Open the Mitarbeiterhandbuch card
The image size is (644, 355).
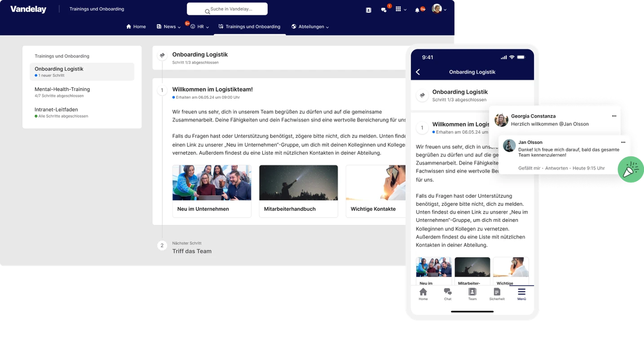pyautogui.click(x=298, y=190)
